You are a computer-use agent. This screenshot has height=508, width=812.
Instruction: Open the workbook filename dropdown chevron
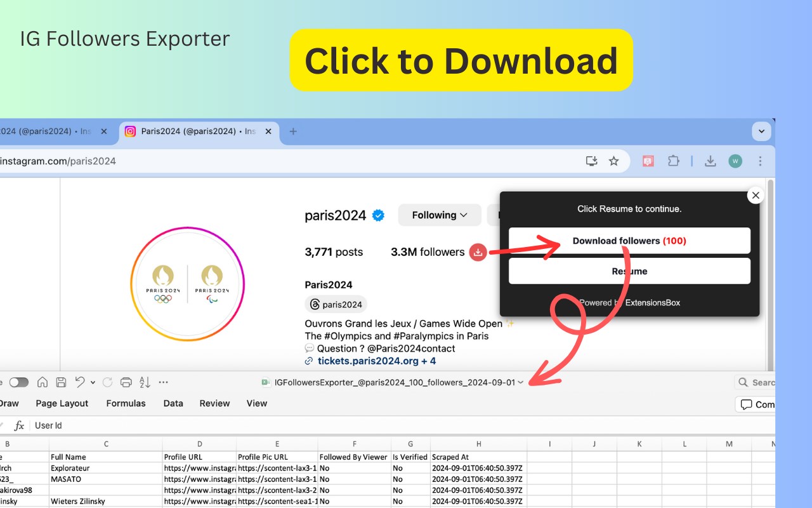coord(521,382)
